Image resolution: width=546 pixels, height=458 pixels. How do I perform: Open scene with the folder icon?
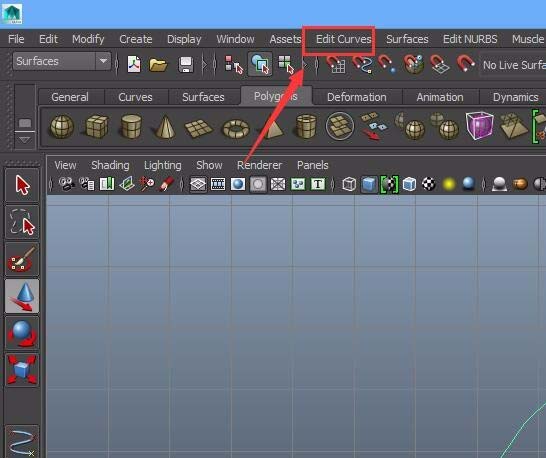pyautogui.click(x=158, y=65)
